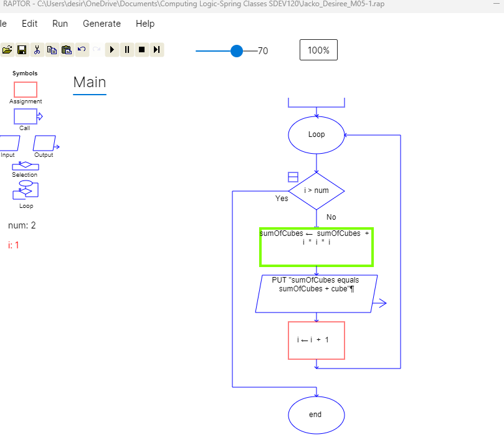Screen dimensions: 504x437
Task: Switch to the Main tab
Action: [x=89, y=82]
